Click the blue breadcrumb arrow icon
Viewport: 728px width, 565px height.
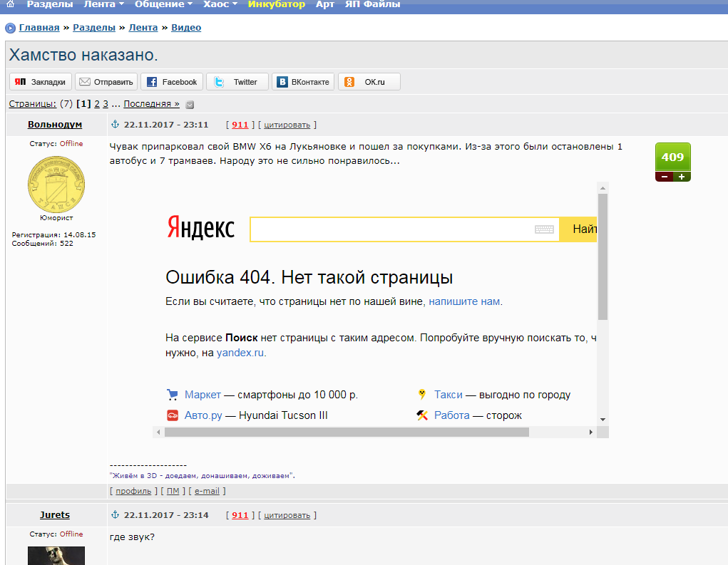pos(10,28)
